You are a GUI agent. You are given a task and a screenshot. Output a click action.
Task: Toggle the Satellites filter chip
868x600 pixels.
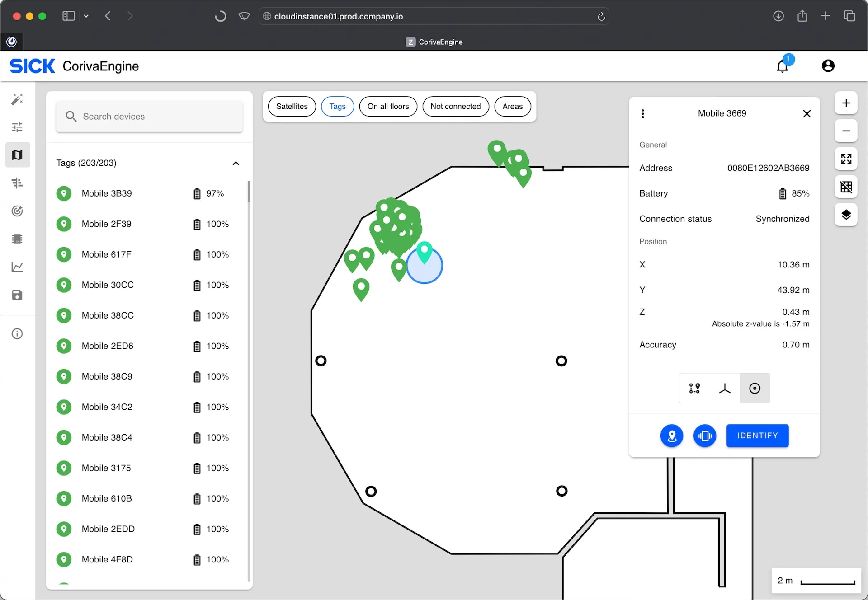pos(292,107)
